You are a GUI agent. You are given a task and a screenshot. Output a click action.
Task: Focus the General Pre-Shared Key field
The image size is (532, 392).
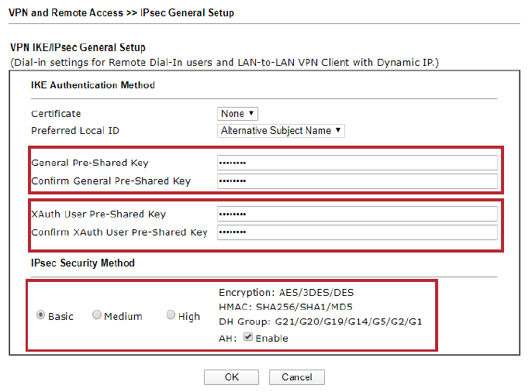tap(357, 163)
